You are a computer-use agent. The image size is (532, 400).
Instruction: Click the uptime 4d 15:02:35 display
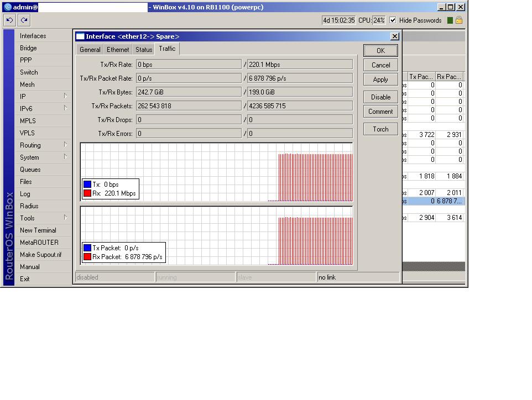point(338,20)
